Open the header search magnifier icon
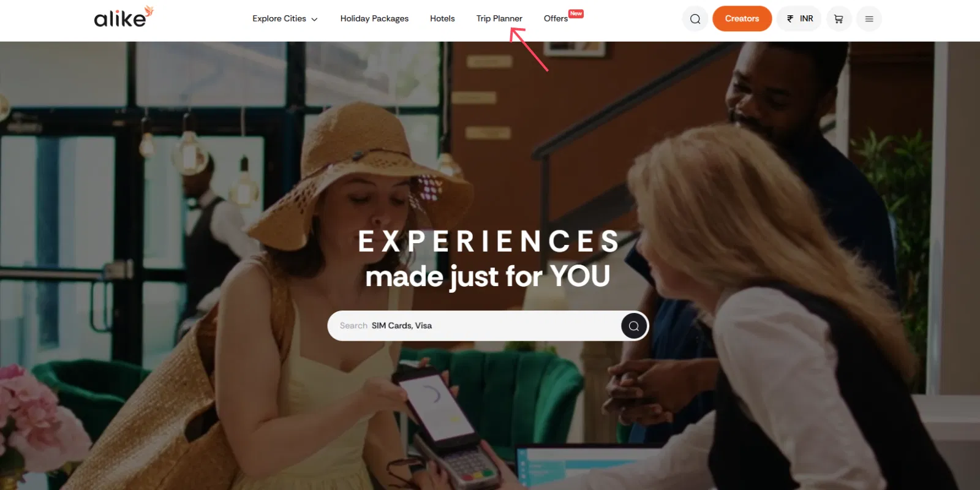The image size is (980, 490). (695, 19)
